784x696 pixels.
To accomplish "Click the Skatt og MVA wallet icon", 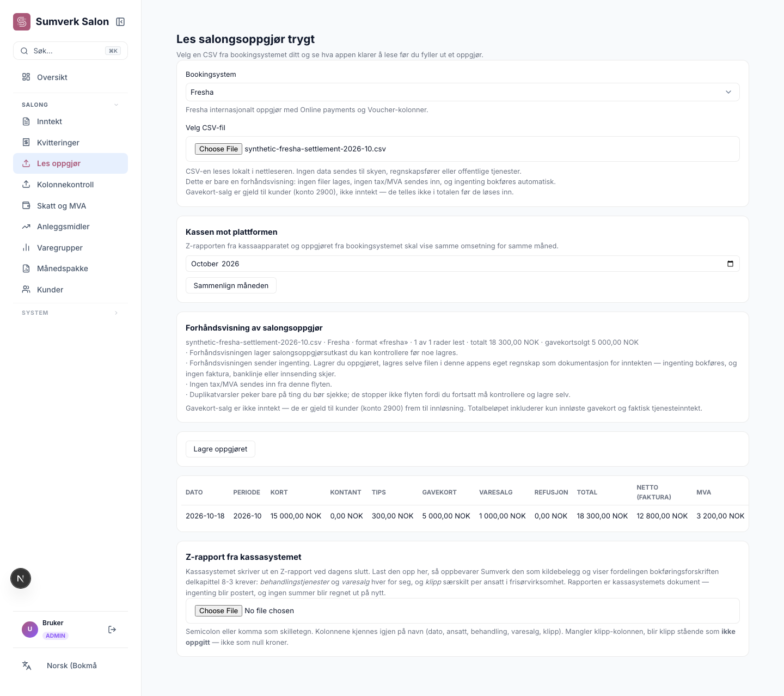I will click(x=26, y=206).
